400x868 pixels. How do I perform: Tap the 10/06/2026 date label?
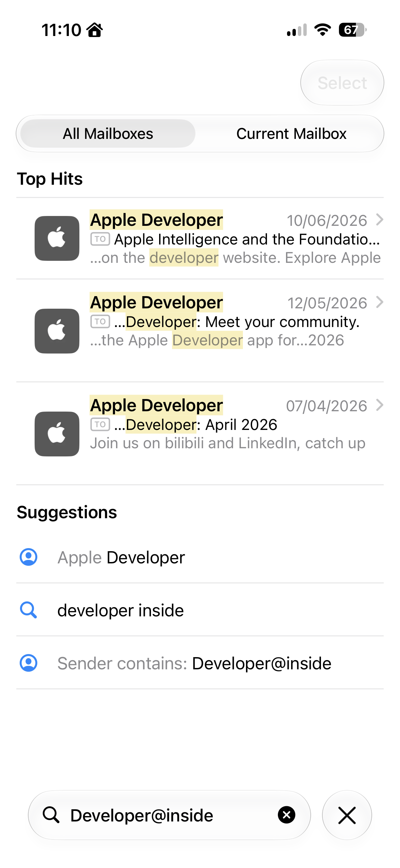click(327, 221)
